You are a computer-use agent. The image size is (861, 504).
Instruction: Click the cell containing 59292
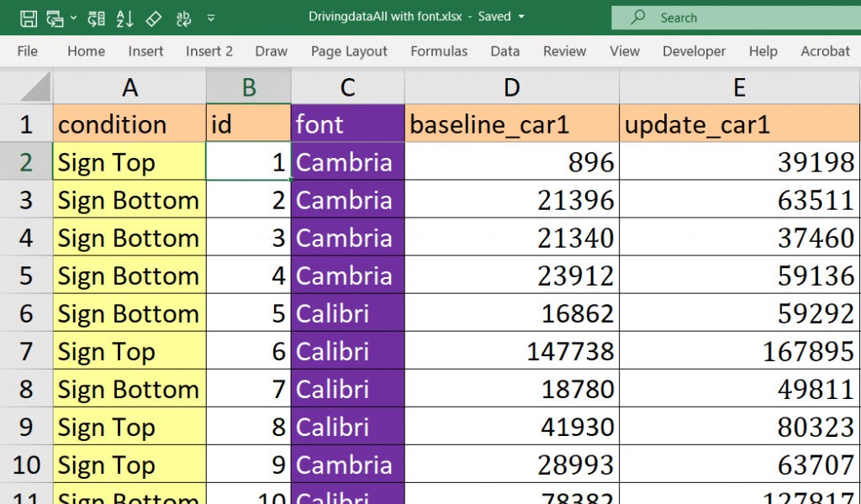point(740,313)
